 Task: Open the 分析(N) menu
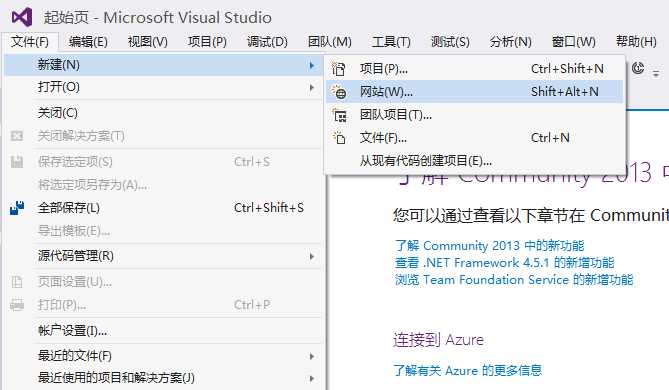click(x=511, y=41)
